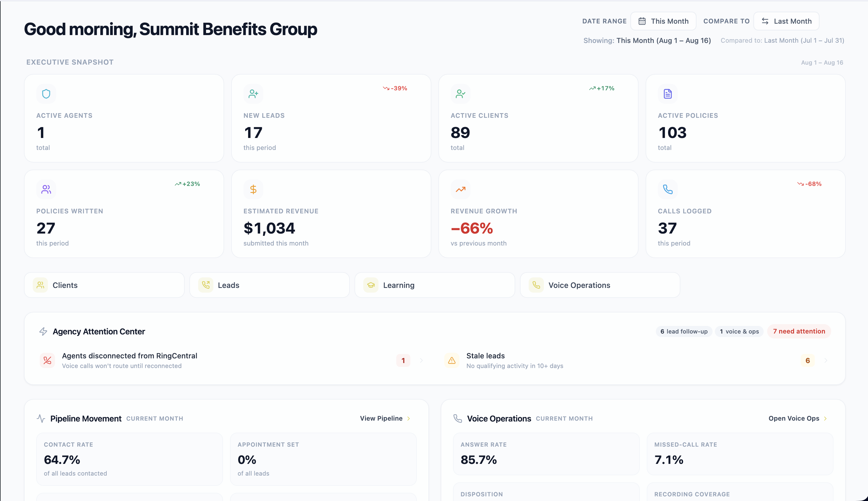Click the 103 active policies value
Viewport: 868px width, 501px height.
click(672, 133)
